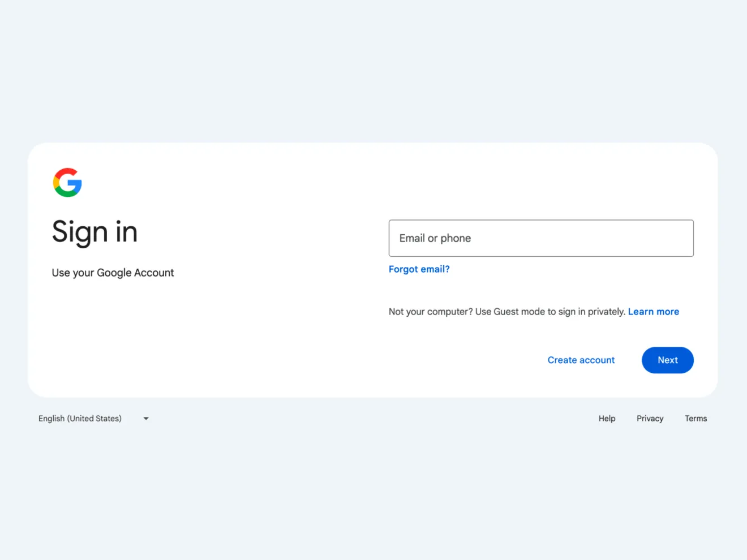
Task: Open the Help footer link
Action: [x=607, y=419]
